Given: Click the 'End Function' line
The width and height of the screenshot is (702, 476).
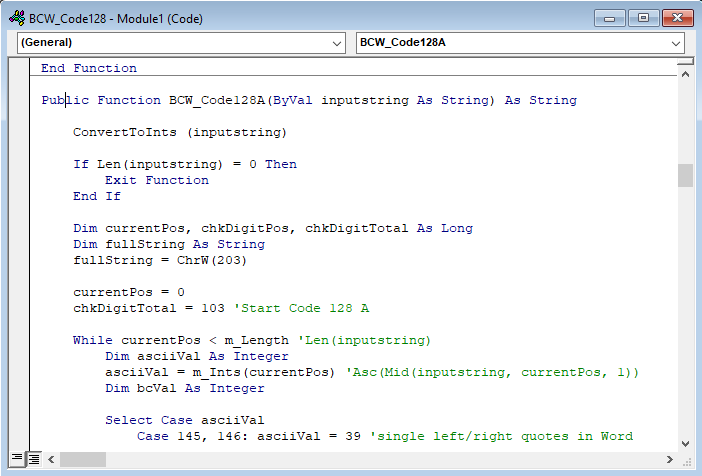Looking at the screenshot, I should click(89, 68).
